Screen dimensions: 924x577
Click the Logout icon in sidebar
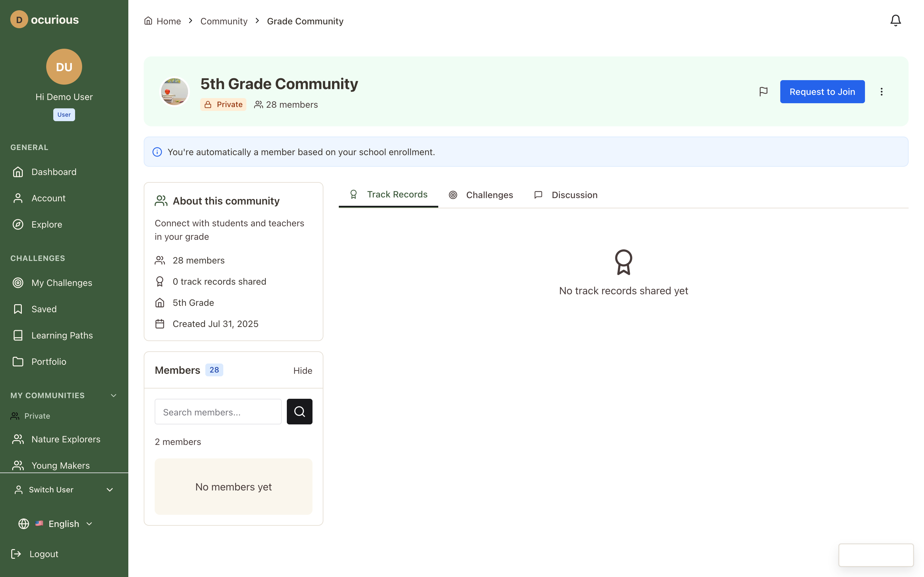click(x=16, y=554)
